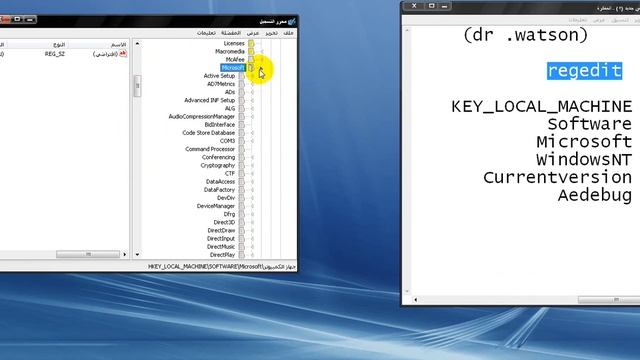Click the McAfee key folder icon

(251, 60)
